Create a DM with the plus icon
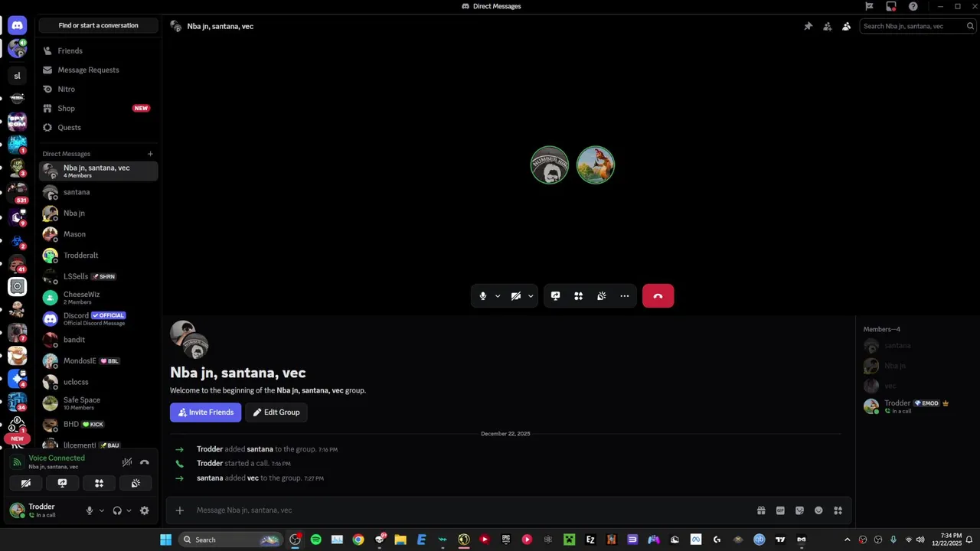Screen dimensions: 980x551 click(x=150, y=154)
